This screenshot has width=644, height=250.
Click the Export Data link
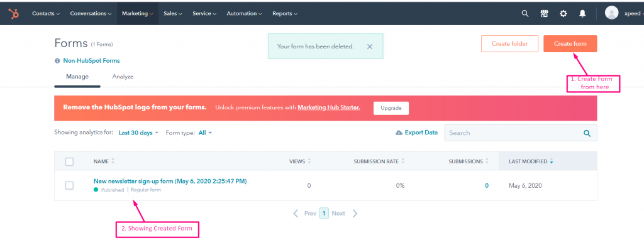tap(421, 133)
